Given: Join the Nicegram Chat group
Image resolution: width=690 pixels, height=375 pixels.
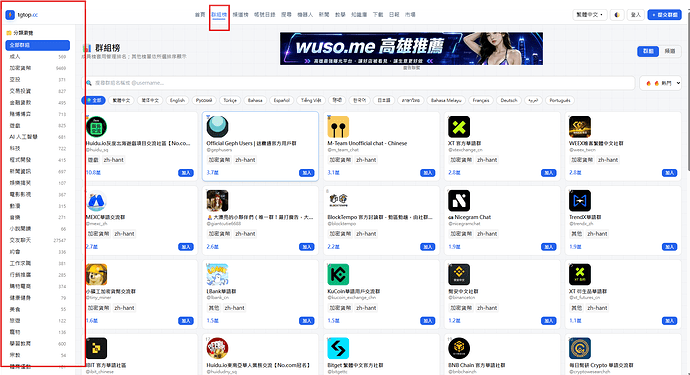Looking at the screenshot, I should click(x=549, y=247).
